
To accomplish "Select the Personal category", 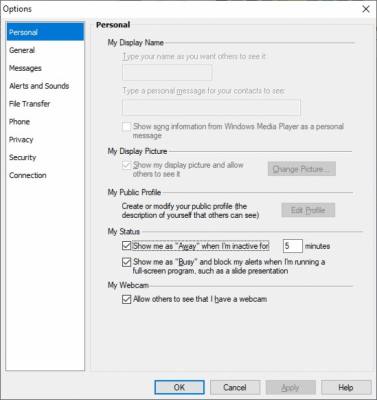I will click(45, 32).
